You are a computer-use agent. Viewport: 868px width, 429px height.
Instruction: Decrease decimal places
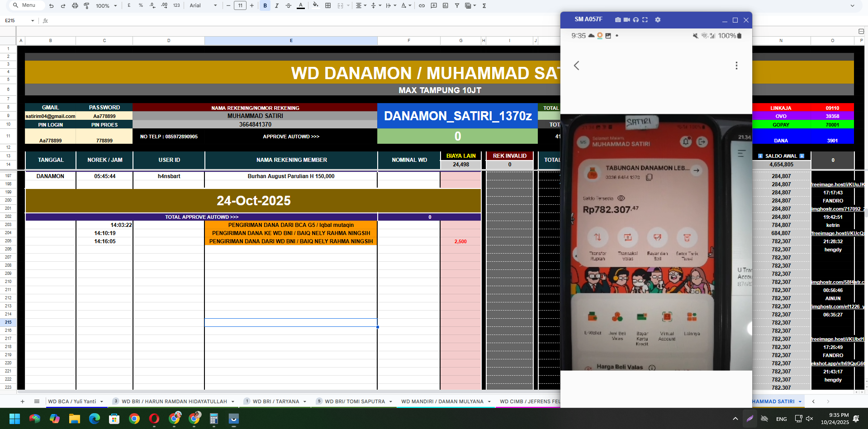(x=152, y=5)
